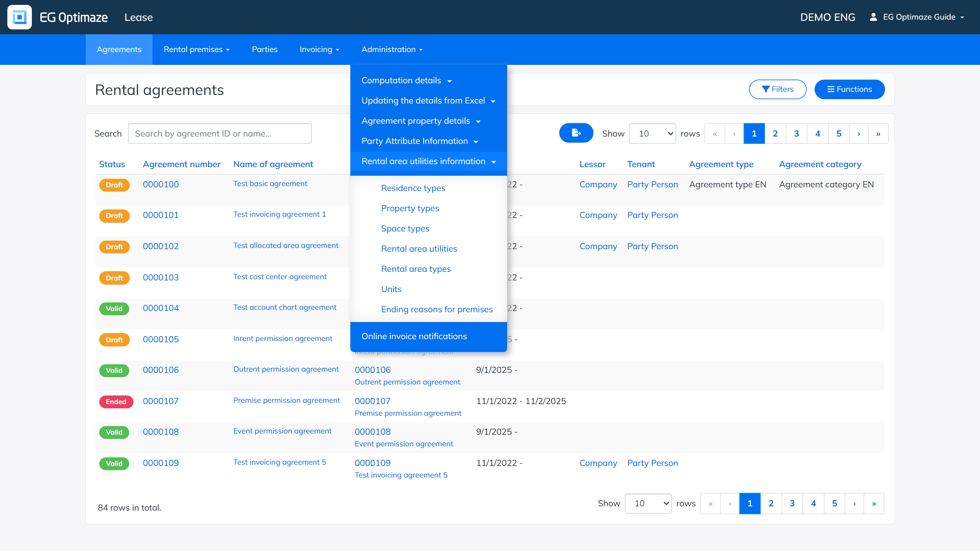This screenshot has width=980, height=551.
Task: Open agreement number 0000105
Action: point(160,339)
